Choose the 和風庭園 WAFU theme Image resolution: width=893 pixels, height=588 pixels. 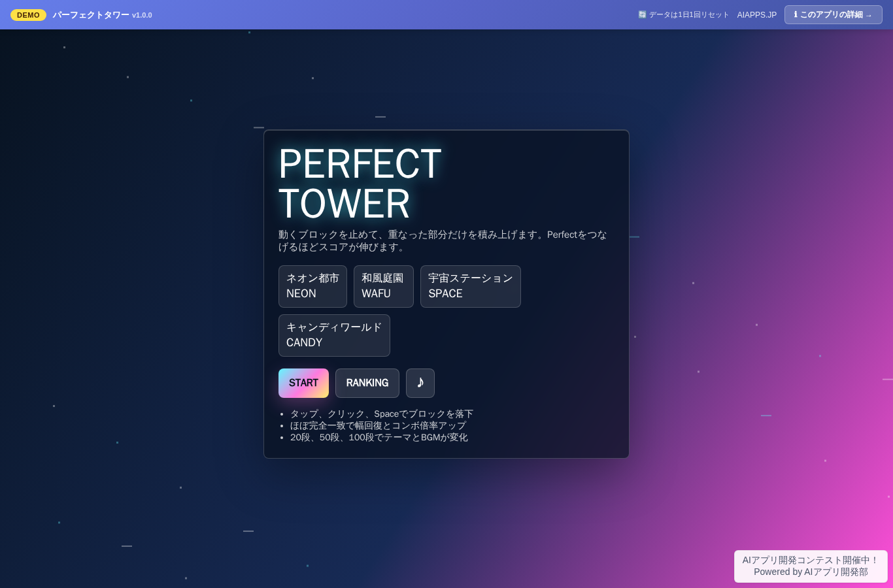pos(383,286)
